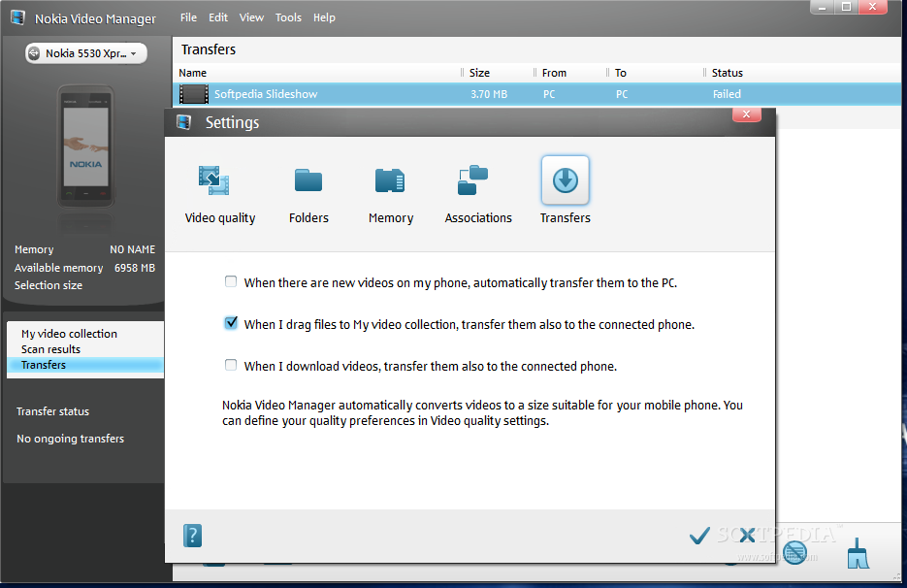
Task: Confirm settings with the checkmark icon
Action: click(699, 536)
